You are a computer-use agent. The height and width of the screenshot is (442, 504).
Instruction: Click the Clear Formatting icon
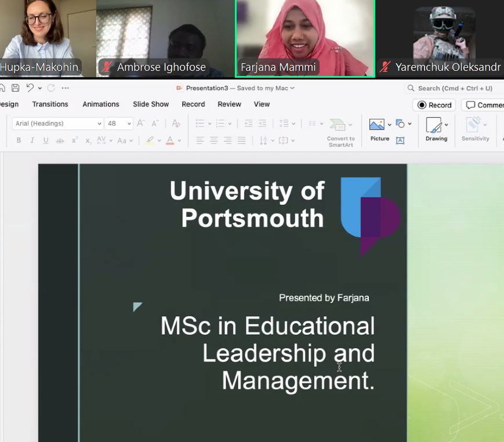click(176, 124)
